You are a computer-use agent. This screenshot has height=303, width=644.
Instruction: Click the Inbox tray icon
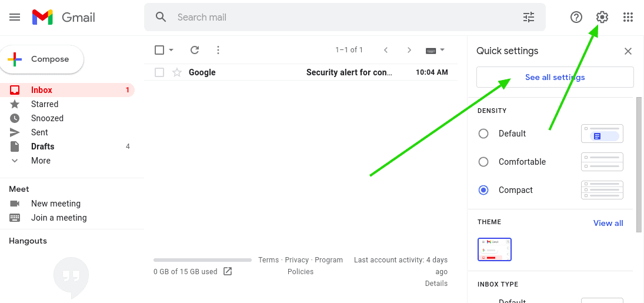15,90
